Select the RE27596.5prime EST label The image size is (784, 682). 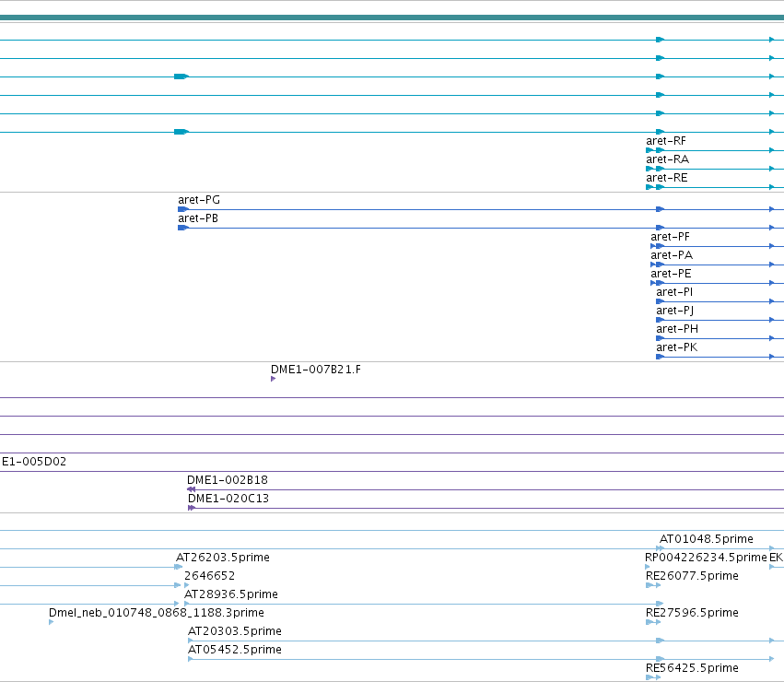point(692,613)
